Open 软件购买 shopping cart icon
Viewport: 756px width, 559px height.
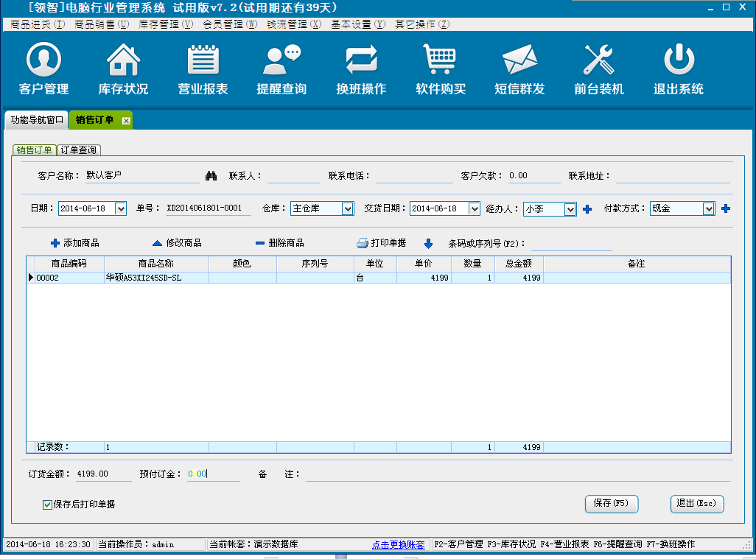click(441, 60)
